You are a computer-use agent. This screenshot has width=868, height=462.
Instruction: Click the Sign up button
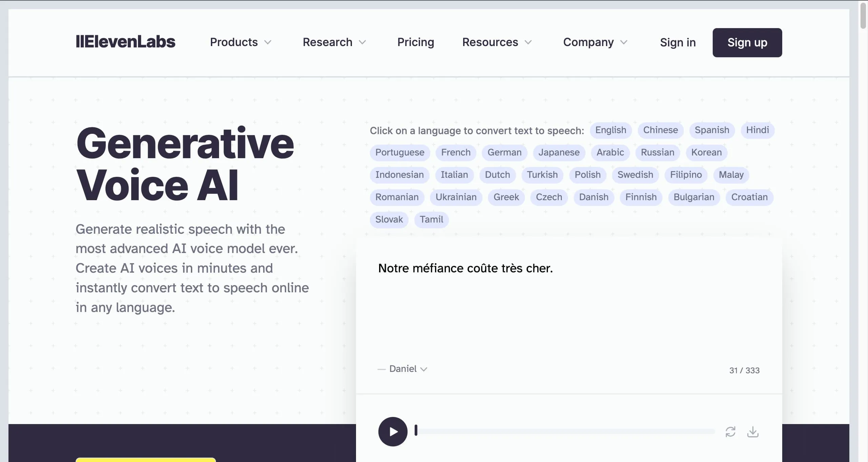pos(747,42)
